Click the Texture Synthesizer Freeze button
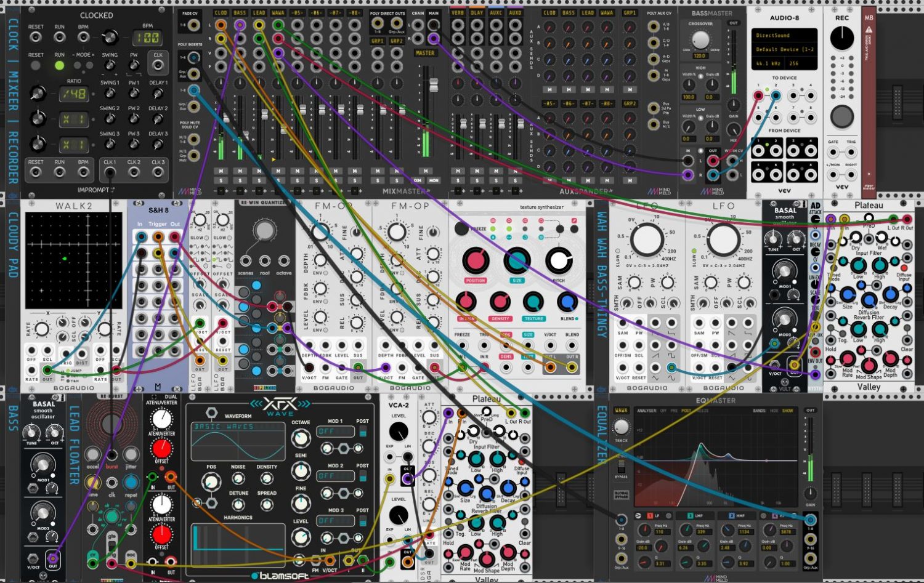The image size is (924, 583). coord(461,228)
